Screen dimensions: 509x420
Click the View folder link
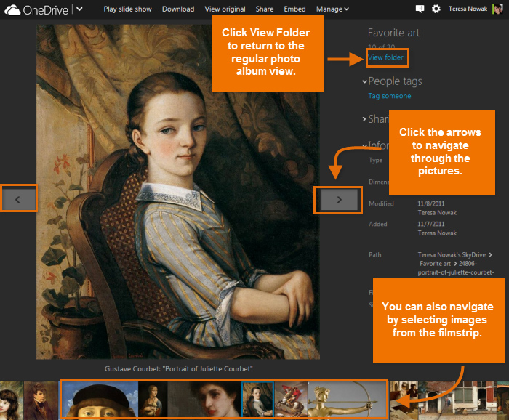pos(386,57)
